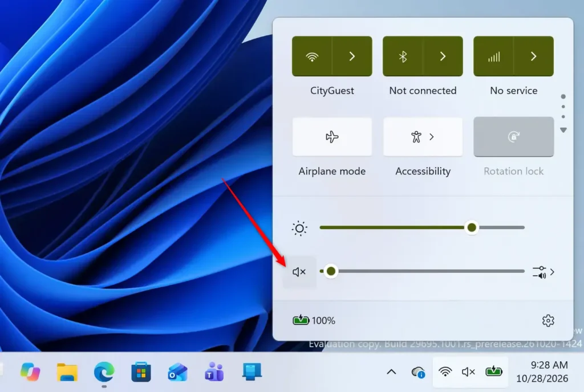The width and height of the screenshot is (584, 392).
Task: Click the OneDrive cloud tray icon
Action: 418,371
